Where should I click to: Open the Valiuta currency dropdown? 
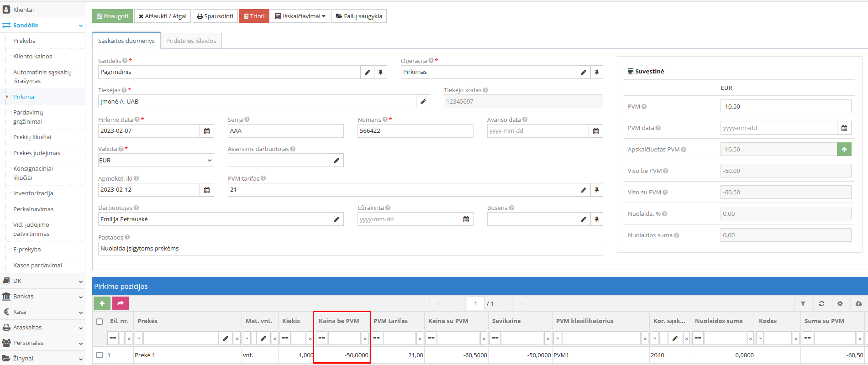pos(156,160)
